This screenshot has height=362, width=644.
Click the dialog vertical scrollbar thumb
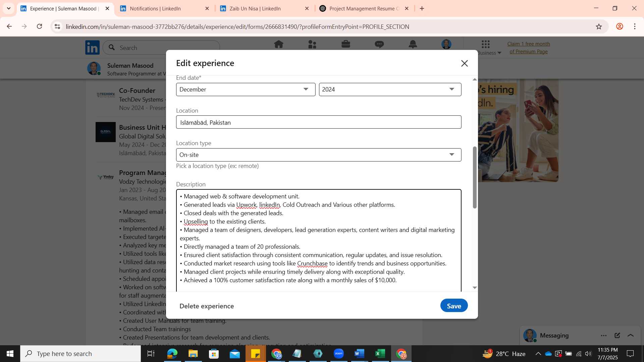(x=474, y=177)
